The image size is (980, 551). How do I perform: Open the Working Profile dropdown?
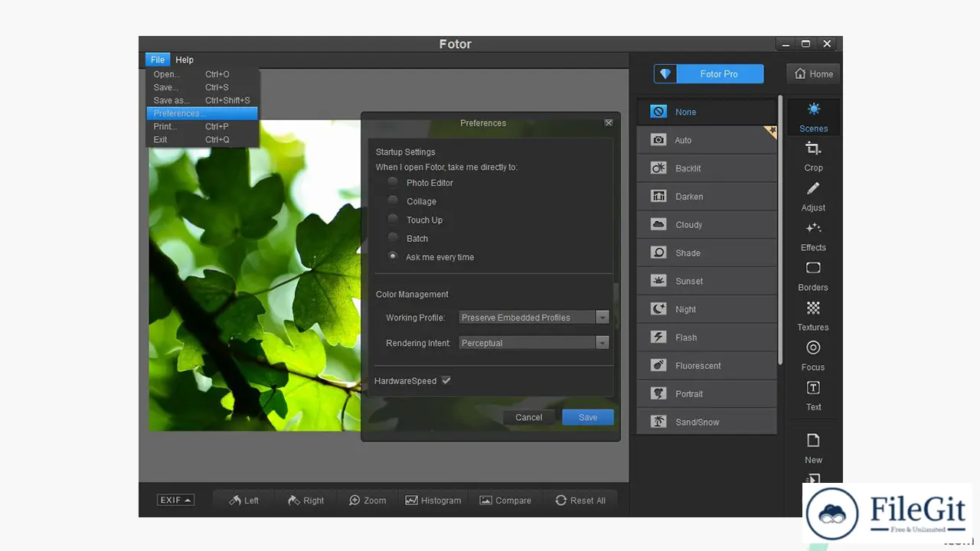534,318
